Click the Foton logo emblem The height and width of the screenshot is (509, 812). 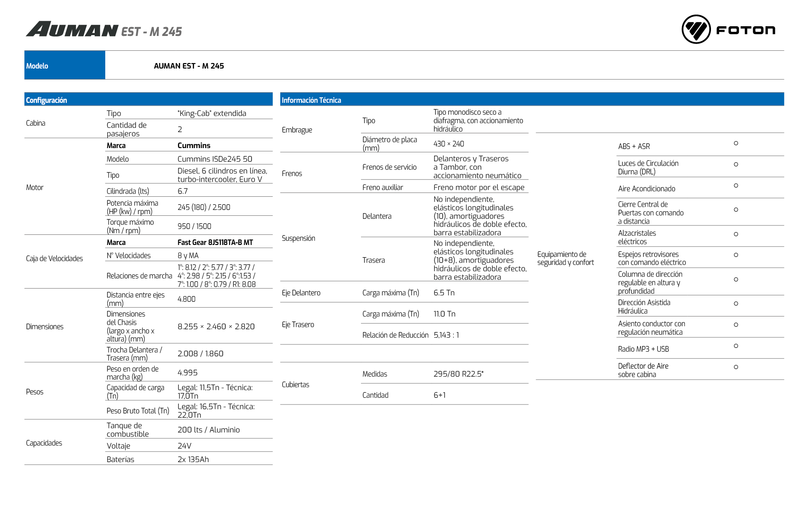(696, 29)
